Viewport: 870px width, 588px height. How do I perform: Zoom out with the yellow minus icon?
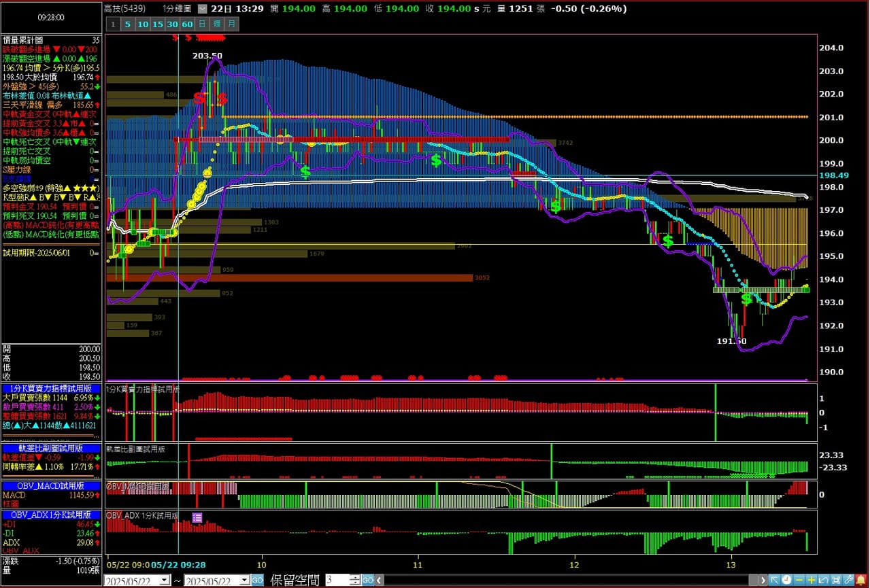point(799,580)
